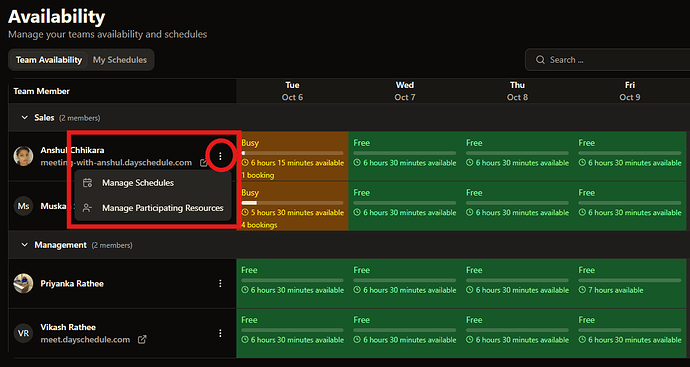The width and height of the screenshot is (690, 367).
Task: Click the '1 booking' text in Anshul's row
Action: tap(258, 175)
